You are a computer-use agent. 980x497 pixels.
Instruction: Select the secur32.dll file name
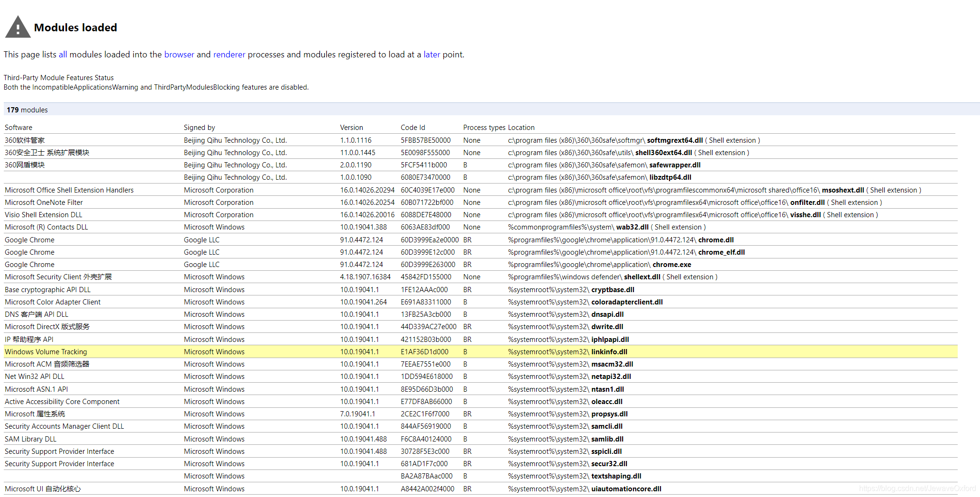tap(609, 464)
